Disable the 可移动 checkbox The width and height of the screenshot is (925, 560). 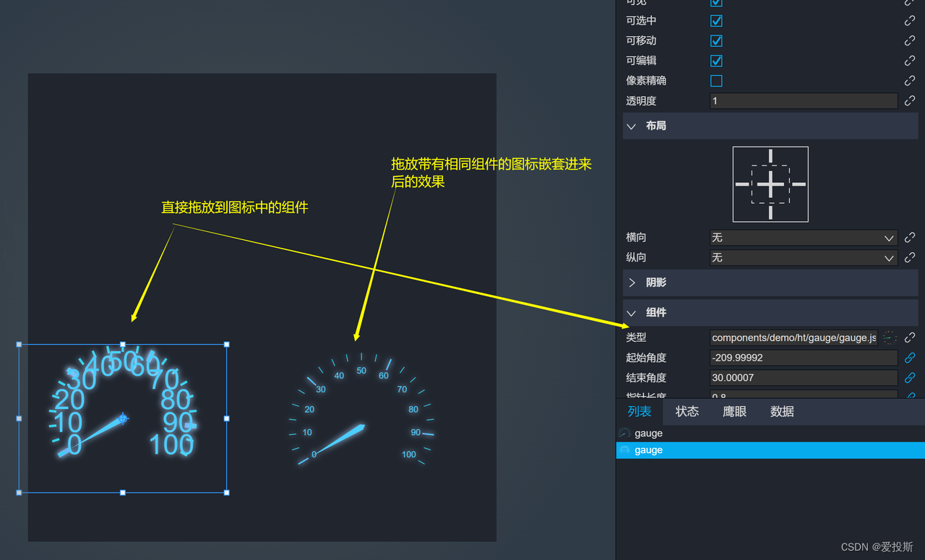(x=715, y=40)
